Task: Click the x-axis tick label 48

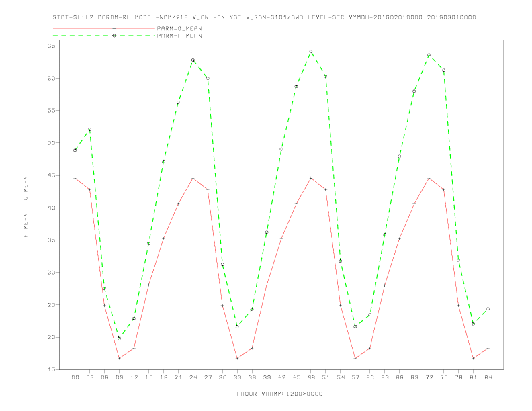Action: click(x=311, y=377)
